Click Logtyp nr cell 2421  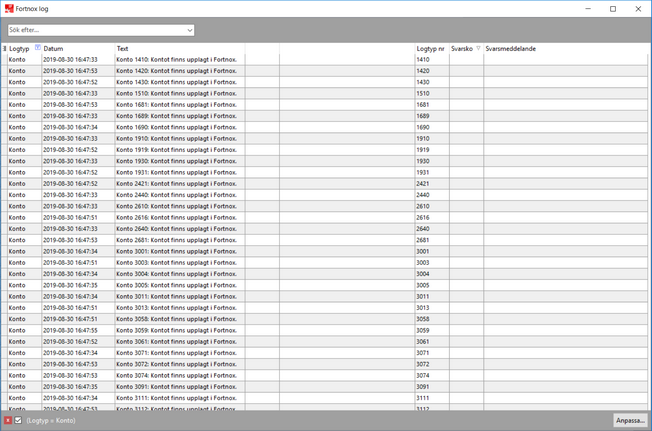pyautogui.click(x=432, y=183)
